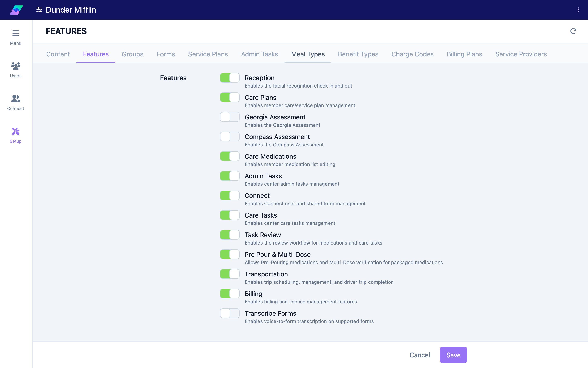Switch to the Service Providers tab
Image resolution: width=588 pixels, height=368 pixels.
[x=521, y=54]
